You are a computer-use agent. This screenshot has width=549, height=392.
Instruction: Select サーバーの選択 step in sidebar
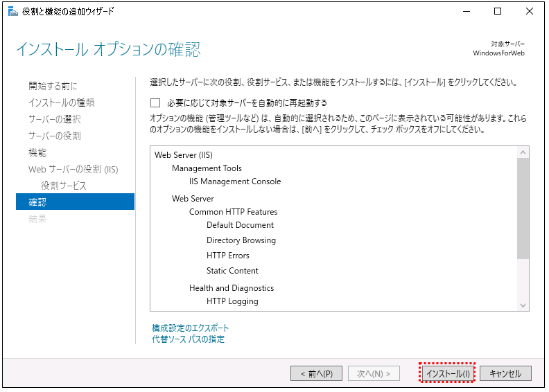pos(55,119)
